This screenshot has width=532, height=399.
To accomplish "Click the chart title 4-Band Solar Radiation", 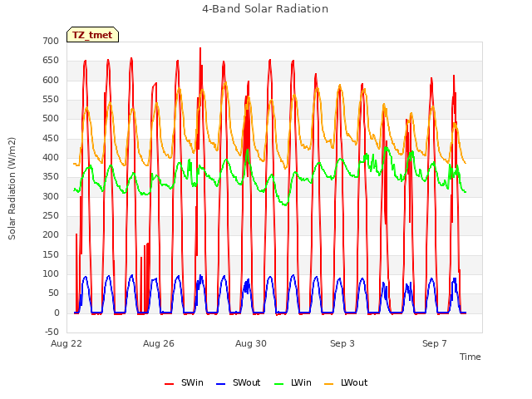I will 265,9.
